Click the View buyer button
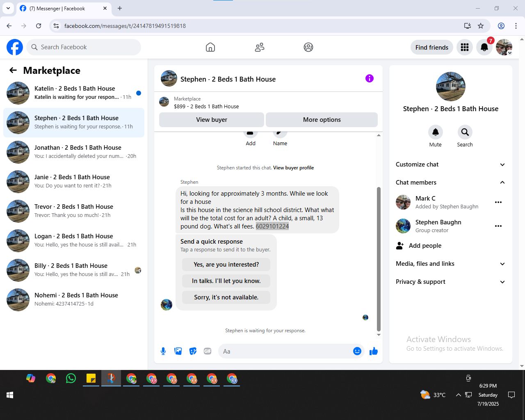525x420 pixels. pos(212,120)
